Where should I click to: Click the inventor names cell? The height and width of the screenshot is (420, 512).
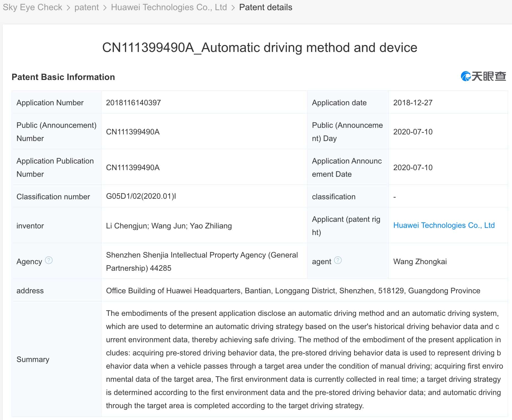coord(169,226)
